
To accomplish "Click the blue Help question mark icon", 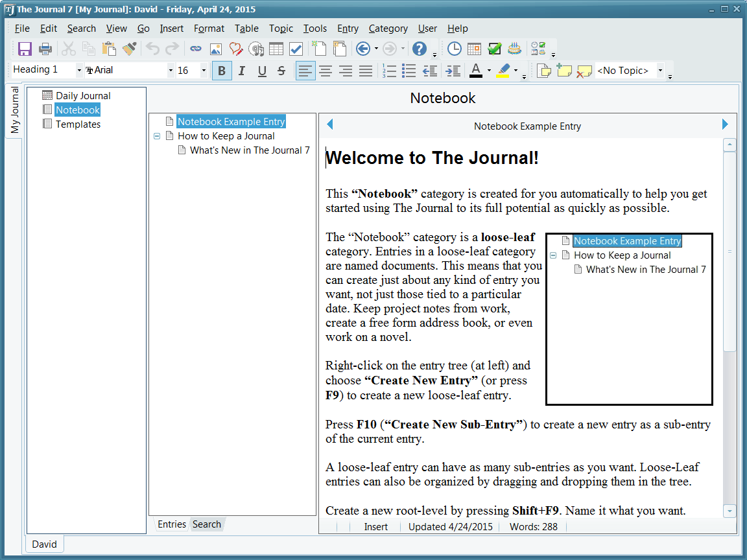I will click(x=420, y=49).
